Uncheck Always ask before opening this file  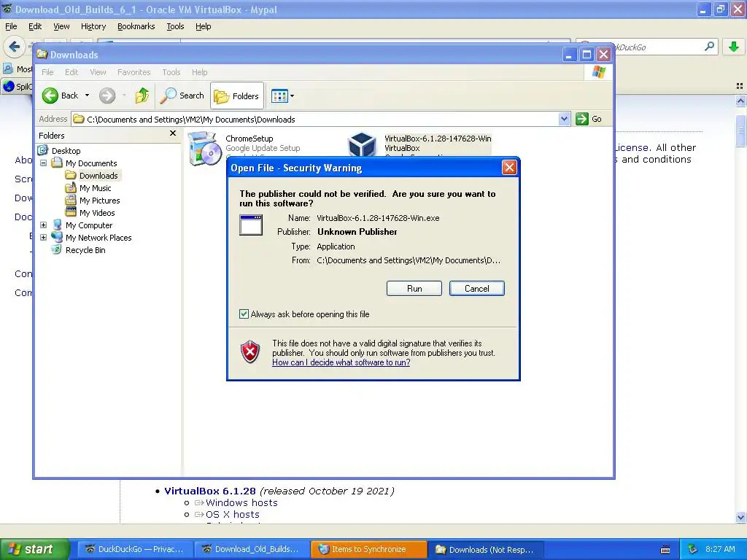[x=244, y=314]
